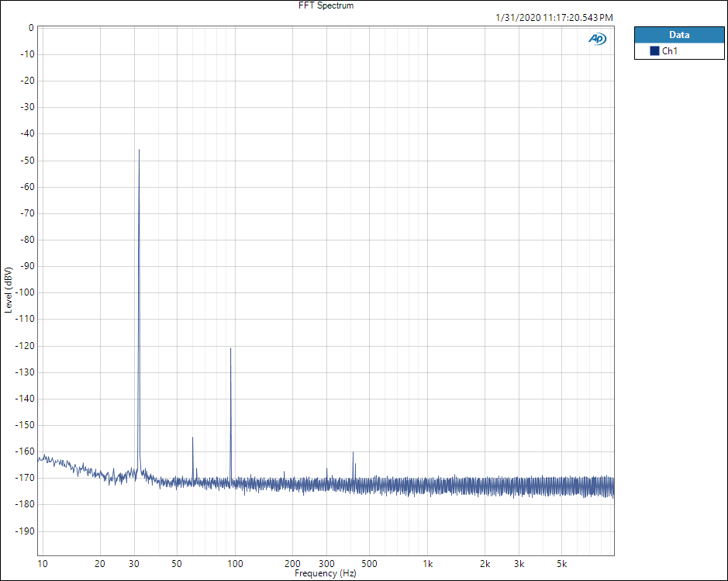This screenshot has height=581, width=728.
Task: Select the Ch1 legend entry label
Action: (x=670, y=51)
